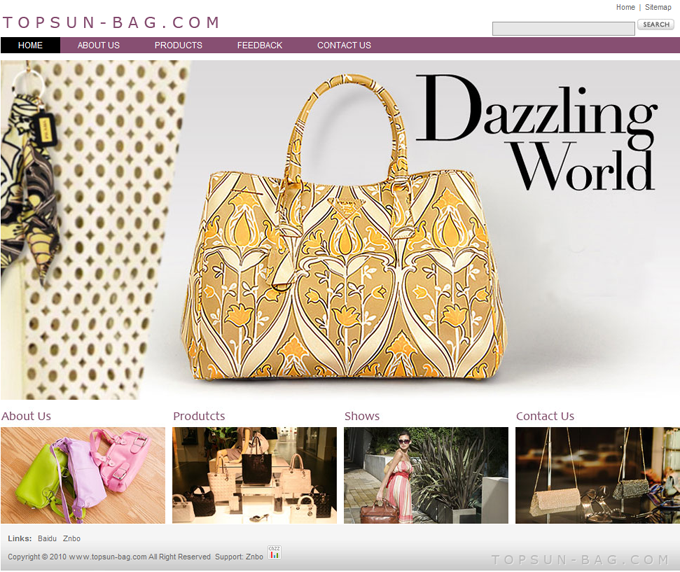
Task: Open the Sitemap link
Action: [x=657, y=7]
